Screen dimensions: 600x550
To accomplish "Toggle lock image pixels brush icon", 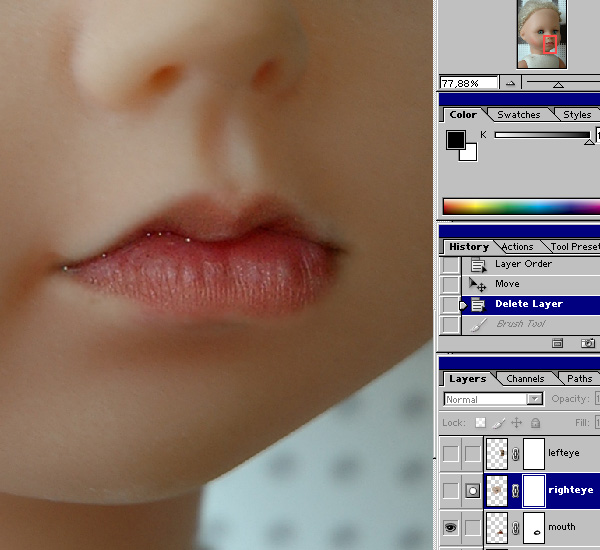I will coord(498,423).
